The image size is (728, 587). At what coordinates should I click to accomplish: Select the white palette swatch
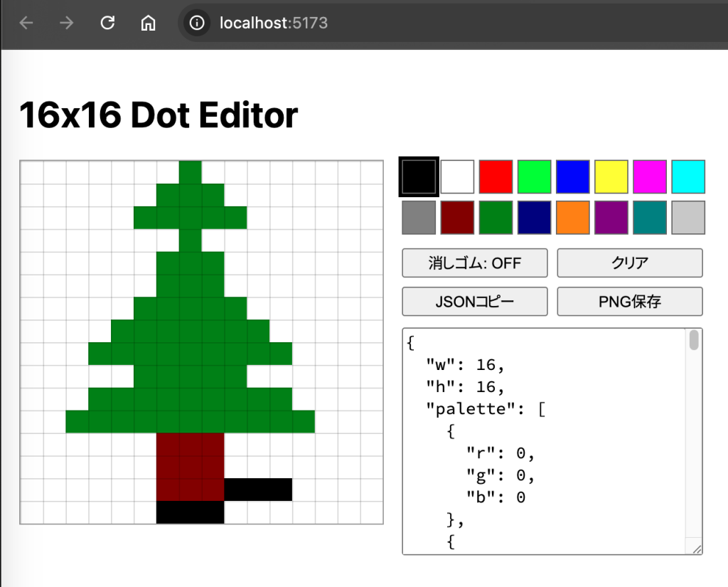click(x=457, y=176)
